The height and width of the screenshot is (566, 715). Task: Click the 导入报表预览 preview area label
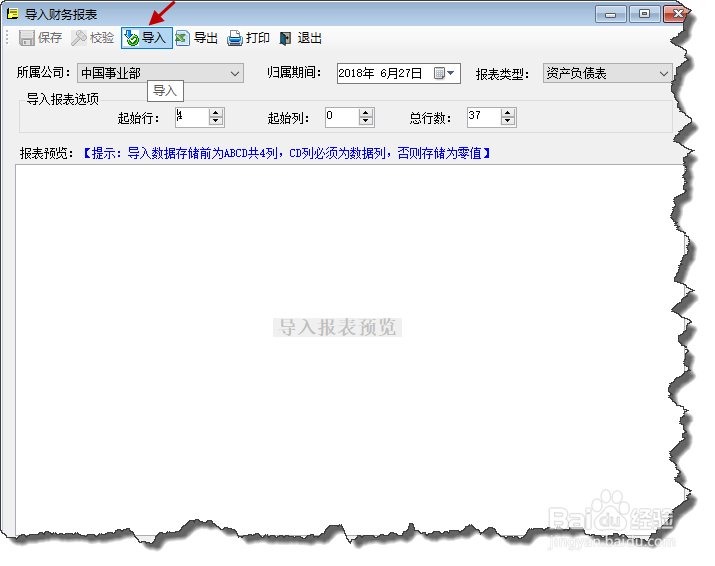pos(337,327)
